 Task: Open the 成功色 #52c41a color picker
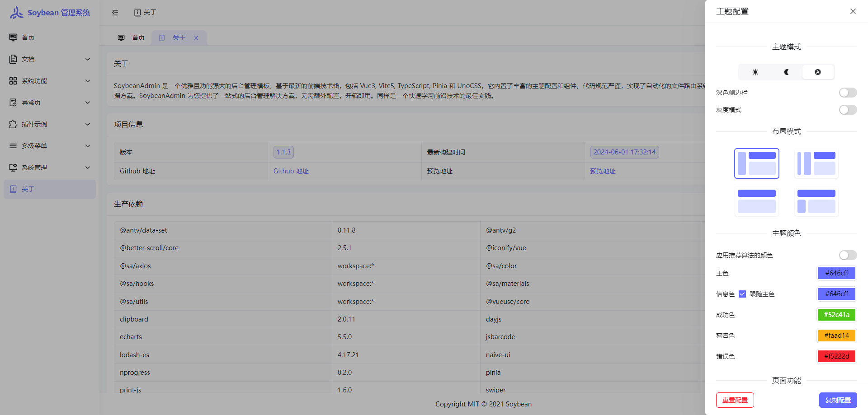click(x=836, y=315)
